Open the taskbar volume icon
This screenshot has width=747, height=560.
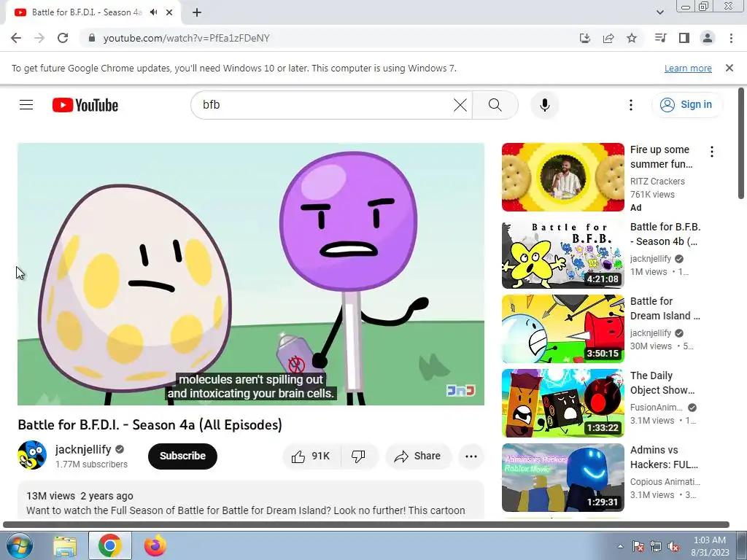(673, 546)
